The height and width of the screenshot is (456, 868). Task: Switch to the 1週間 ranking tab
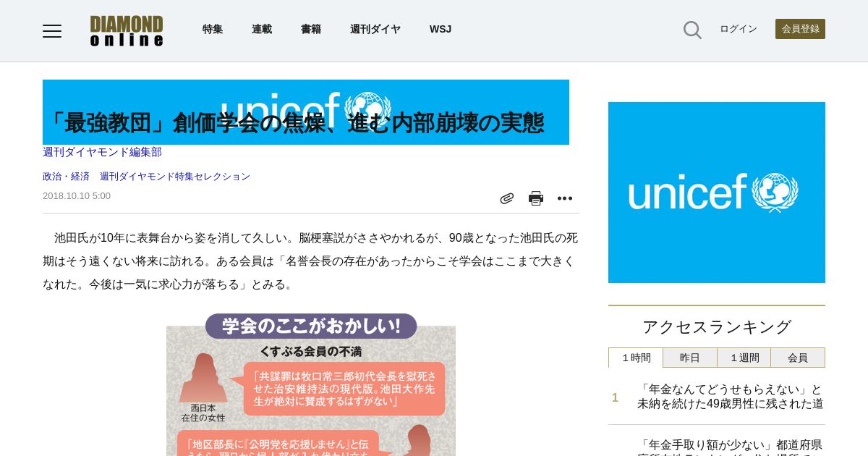[744, 358]
